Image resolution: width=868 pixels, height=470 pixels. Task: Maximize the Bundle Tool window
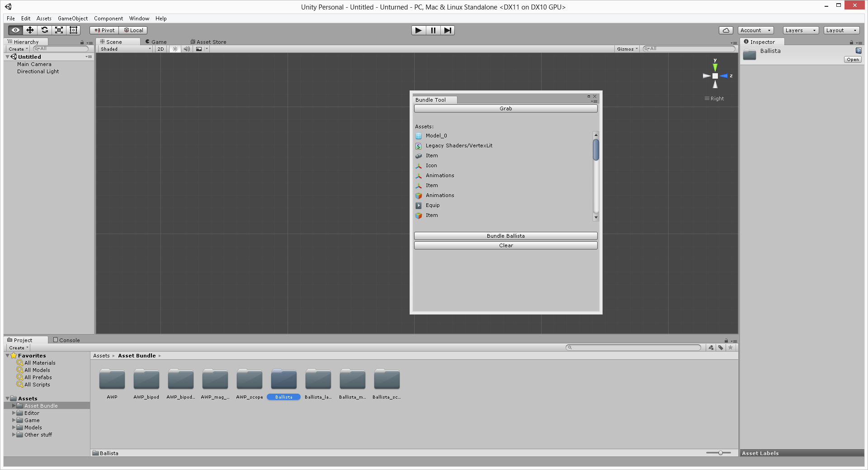pos(589,96)
